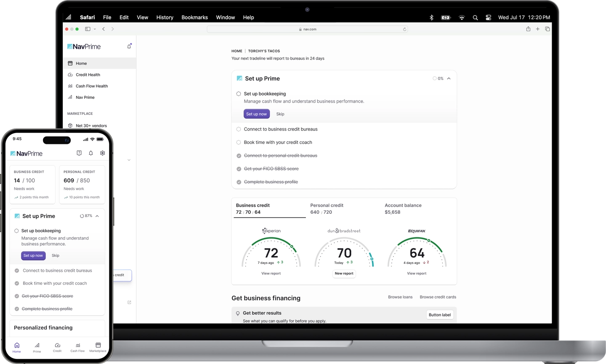
Task: Expand the chevron beside the desktop sidebar
Action: [129, 160]
